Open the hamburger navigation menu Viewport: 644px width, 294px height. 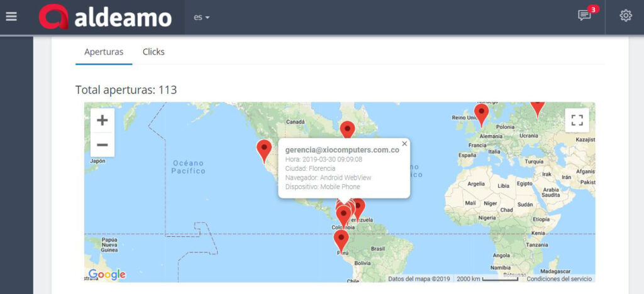click(x=11, y=16)
